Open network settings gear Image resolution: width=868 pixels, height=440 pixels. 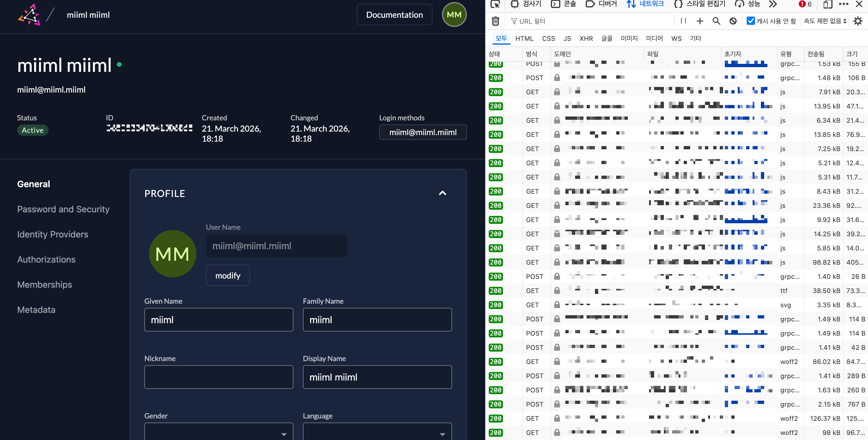858,21
